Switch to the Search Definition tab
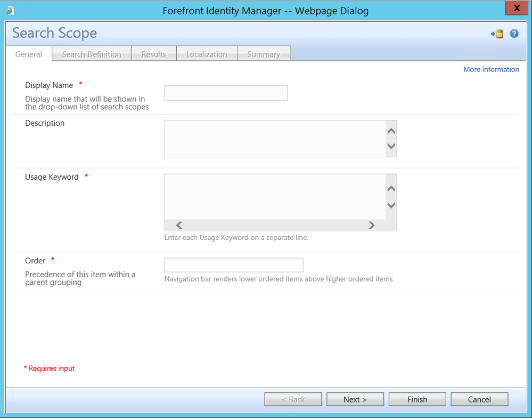This screenshot has height=418, width=532. [92, 54]
